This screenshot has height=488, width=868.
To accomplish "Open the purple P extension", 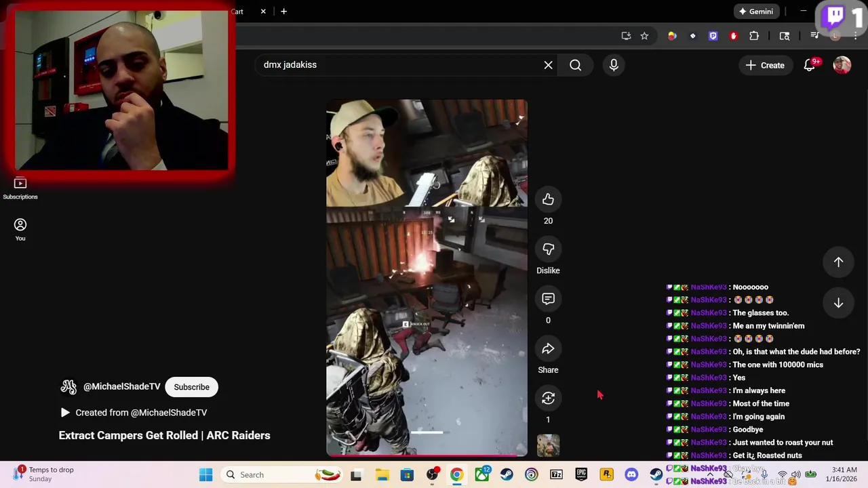I will pos(713,36).
